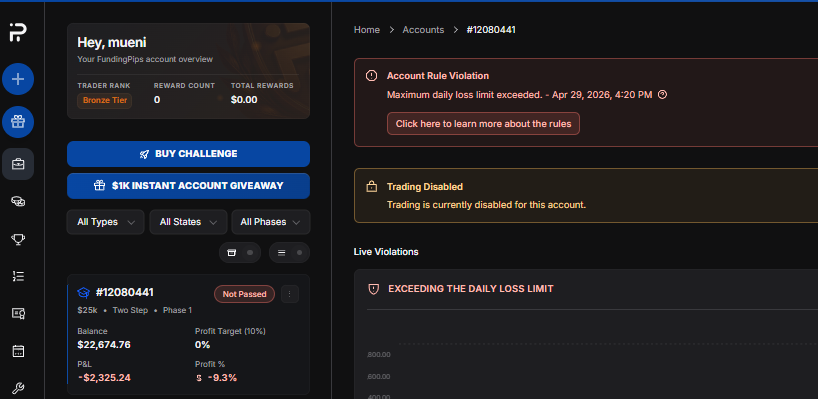Click the $25k Two Step Phase 1 subtitle

[135, 310]
